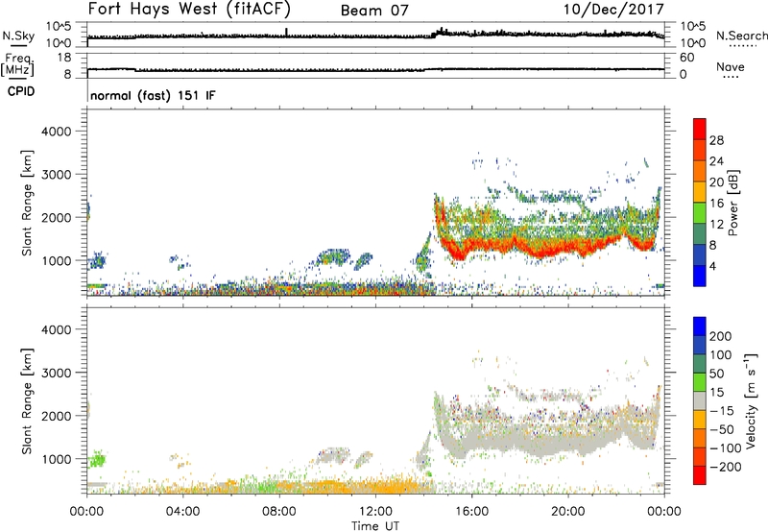Image resolution: width=768 pixels, height=532 pixels.
Task: Select the 20:00 time tick label
Action: (x=567, y=512)
